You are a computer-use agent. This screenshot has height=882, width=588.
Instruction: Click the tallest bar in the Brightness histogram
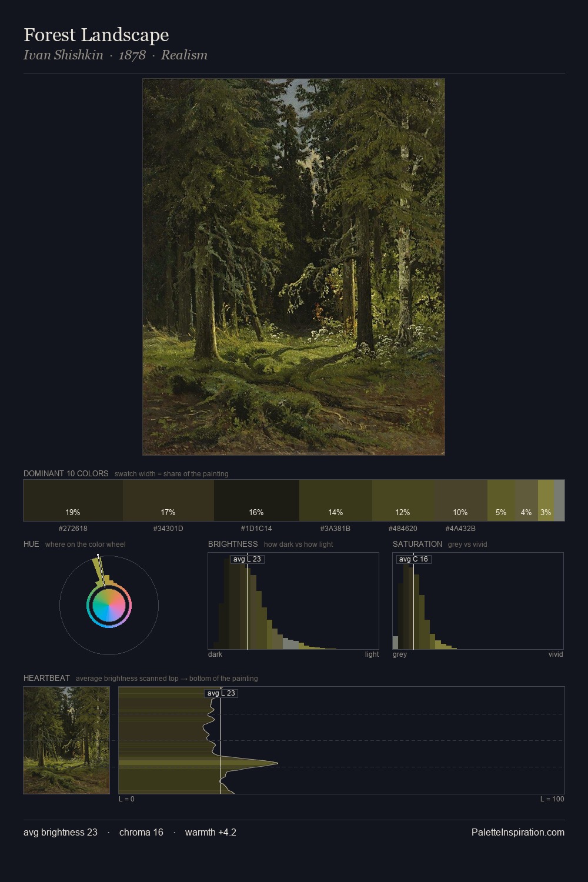pyautogui.click(x=233, y=602)
